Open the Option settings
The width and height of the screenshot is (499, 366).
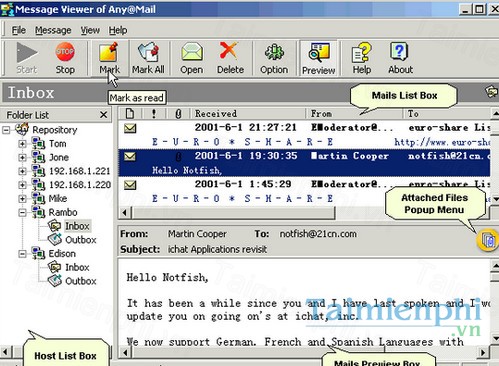click(274, 58)
